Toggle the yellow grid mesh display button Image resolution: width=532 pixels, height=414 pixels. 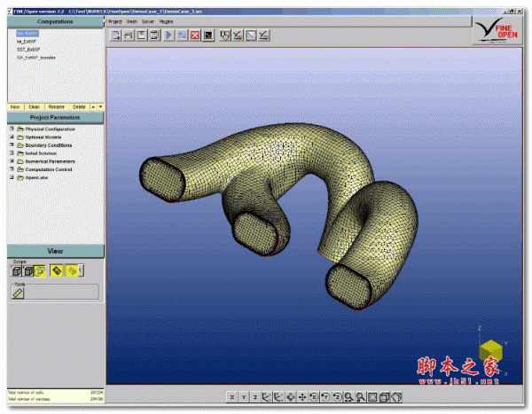[72, 270]
